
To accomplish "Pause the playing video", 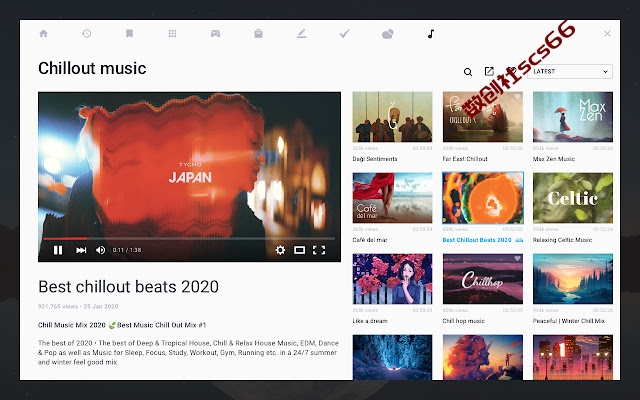I will pyautogui.click(x=58, y=250).
